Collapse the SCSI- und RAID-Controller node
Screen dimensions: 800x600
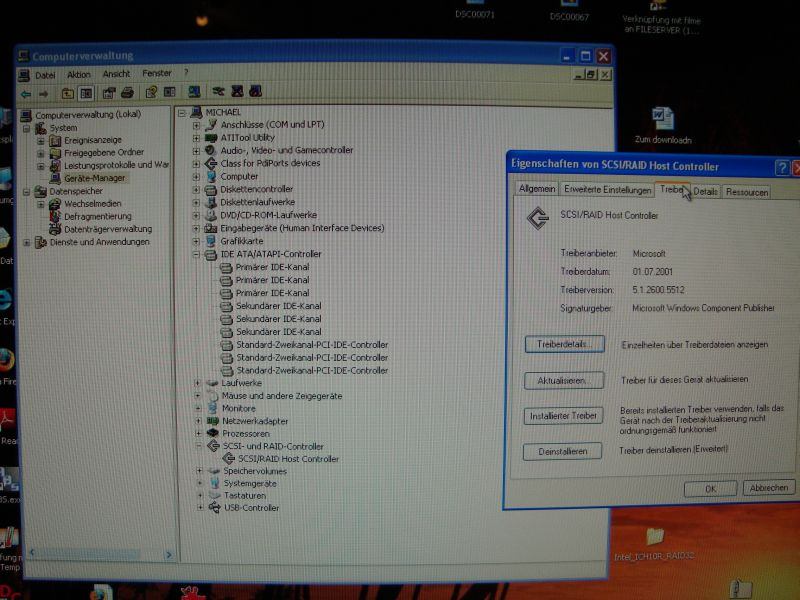point(199,446)
